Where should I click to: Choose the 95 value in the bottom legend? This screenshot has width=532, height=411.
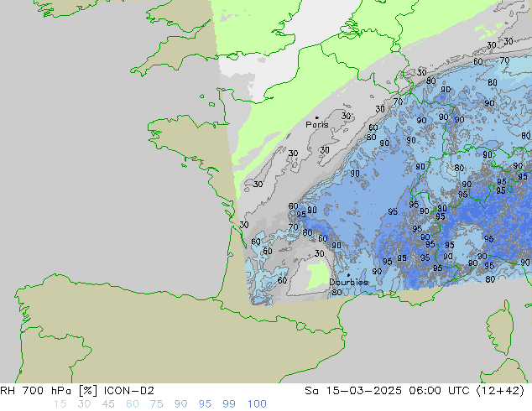point(205,404)
